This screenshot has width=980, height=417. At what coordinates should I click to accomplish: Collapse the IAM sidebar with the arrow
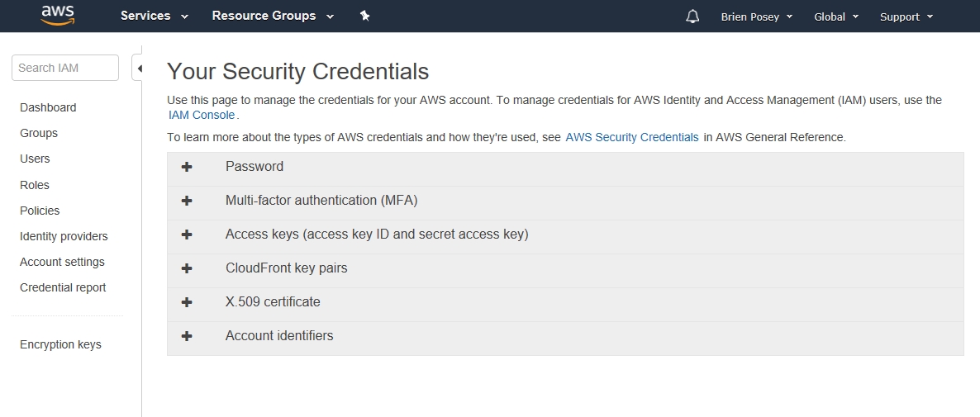(139, 68)
